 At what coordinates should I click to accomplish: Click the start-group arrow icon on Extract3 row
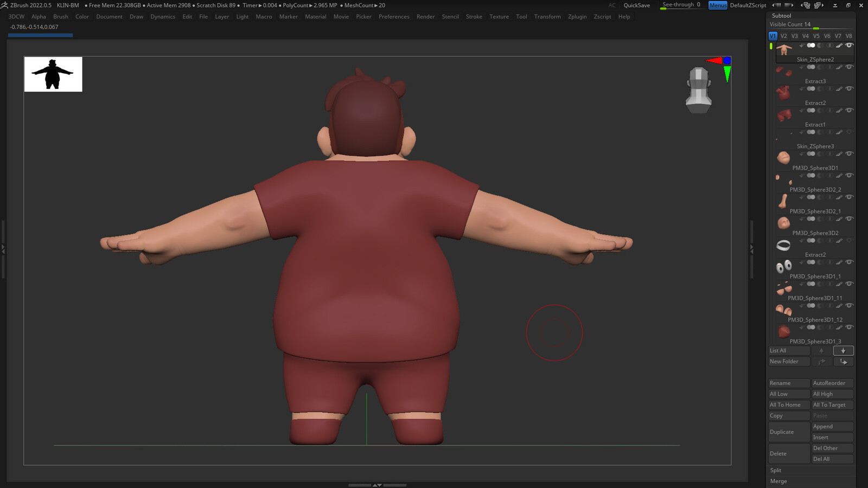tap(802, 67)
